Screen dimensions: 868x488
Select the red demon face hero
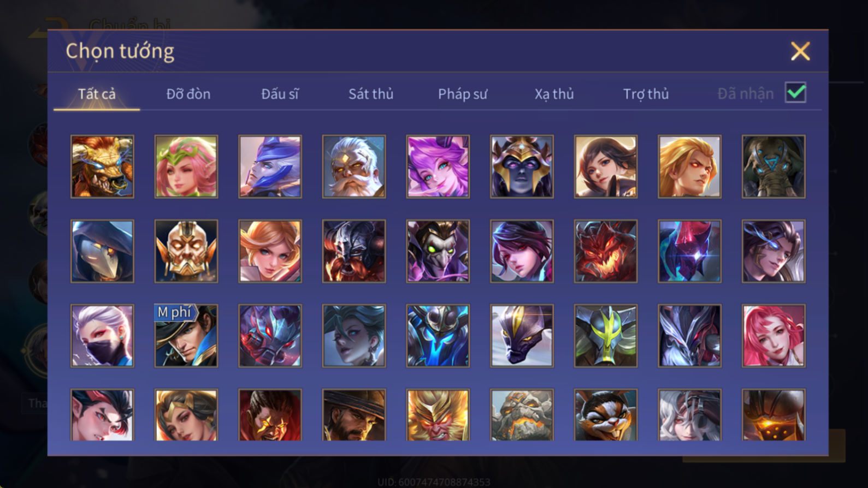[x=606, y=251]
